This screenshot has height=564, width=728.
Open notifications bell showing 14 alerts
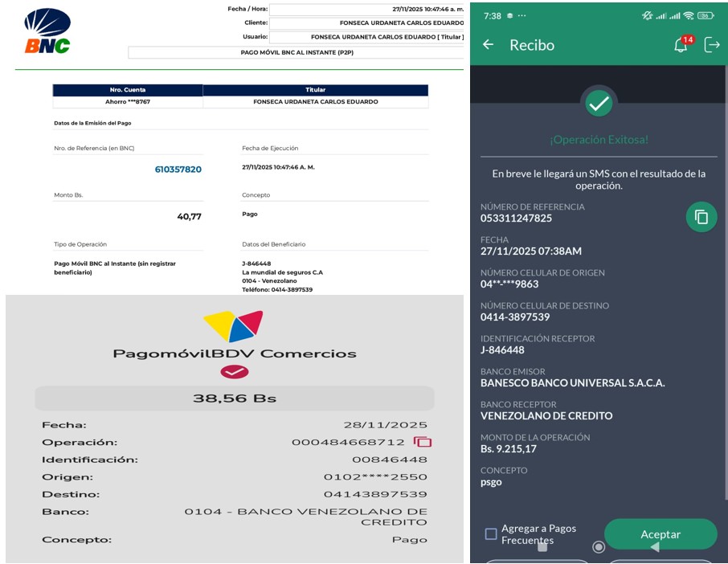681,45
